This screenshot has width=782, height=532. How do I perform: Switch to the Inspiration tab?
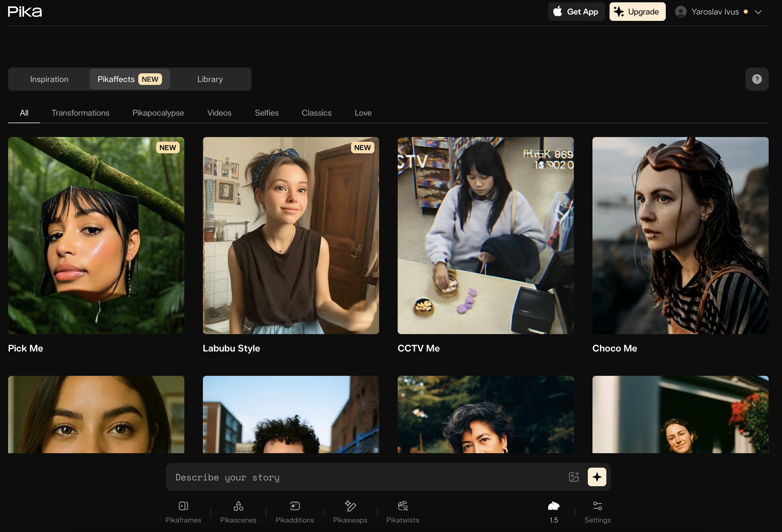[x=49, y=79]
